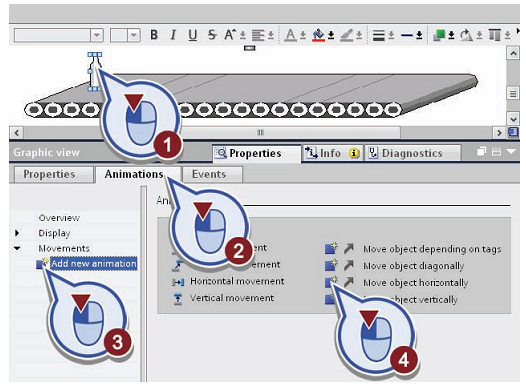Click the horizontal scroll right arrow
Viewport: 526px width, 388px height.
(499, 132)
